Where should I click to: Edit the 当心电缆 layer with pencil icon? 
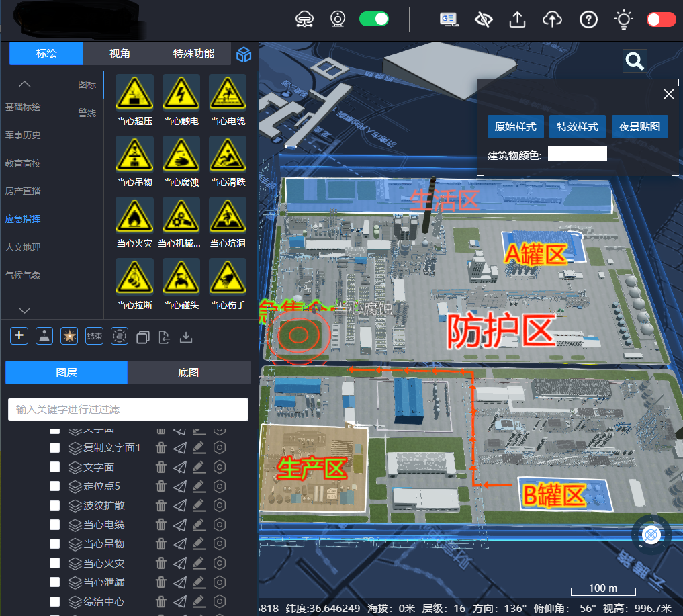[x=199, y=525]
